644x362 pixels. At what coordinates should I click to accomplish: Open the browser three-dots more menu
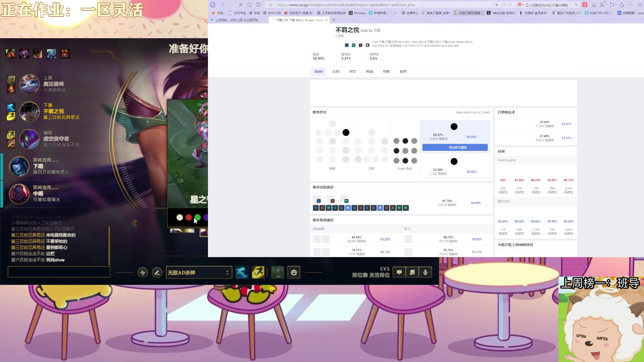click(x=631, y=5)
